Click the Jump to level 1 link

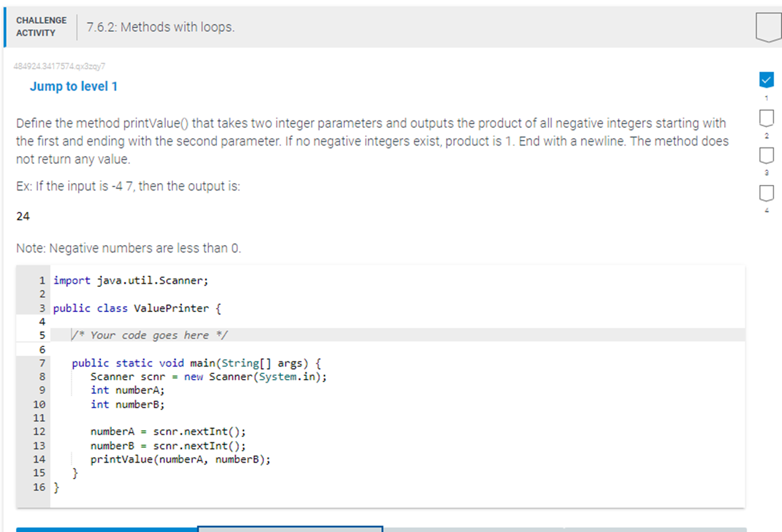tap(74, 86)
